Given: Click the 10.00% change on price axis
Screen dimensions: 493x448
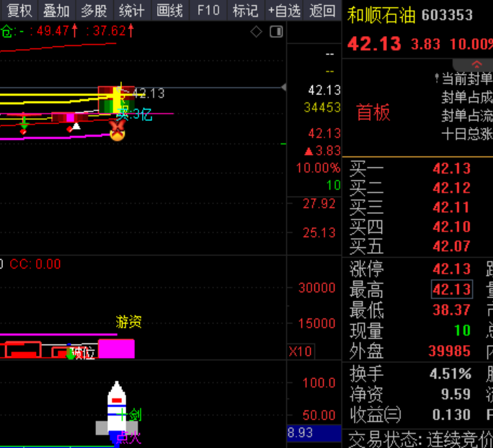Looking at the screenshot, I should click(318, 168).
